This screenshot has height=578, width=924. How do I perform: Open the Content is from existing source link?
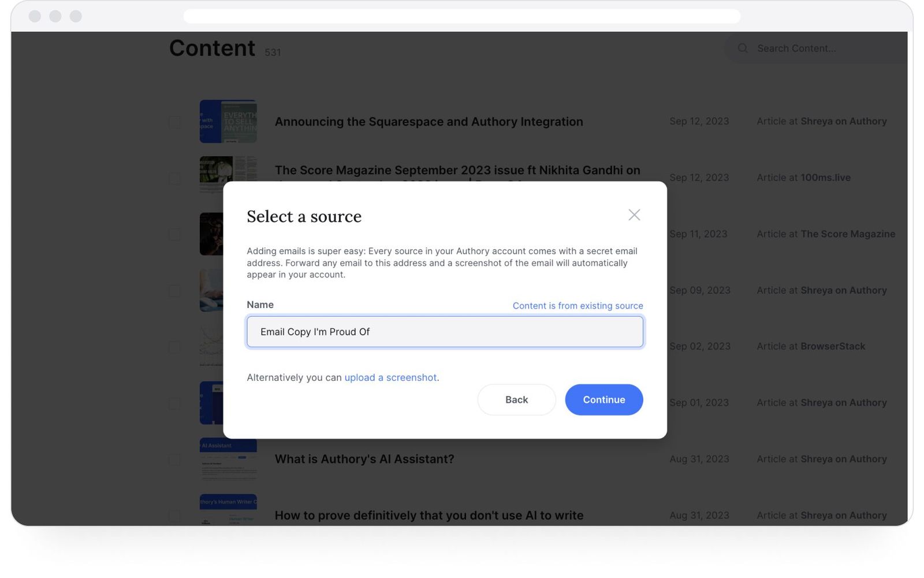coord(577,306)
